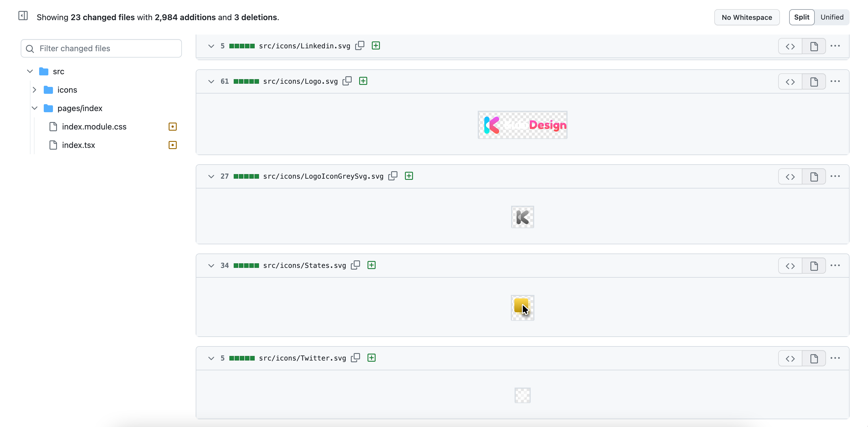Expand the icons folder
Image resolution: width=868 pixels, height=427 pixels.
(x=34, y=90)
